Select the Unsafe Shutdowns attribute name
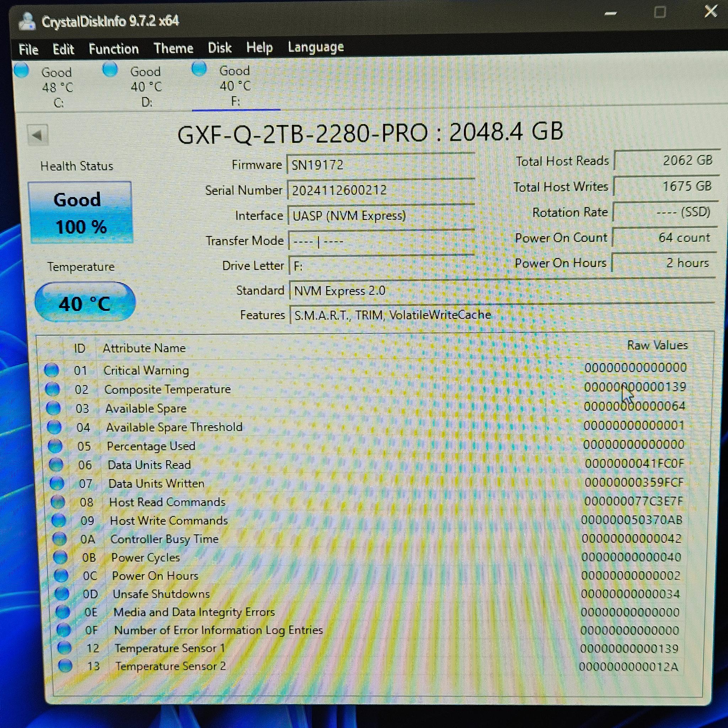728x728 pixels. coord(161,594)
